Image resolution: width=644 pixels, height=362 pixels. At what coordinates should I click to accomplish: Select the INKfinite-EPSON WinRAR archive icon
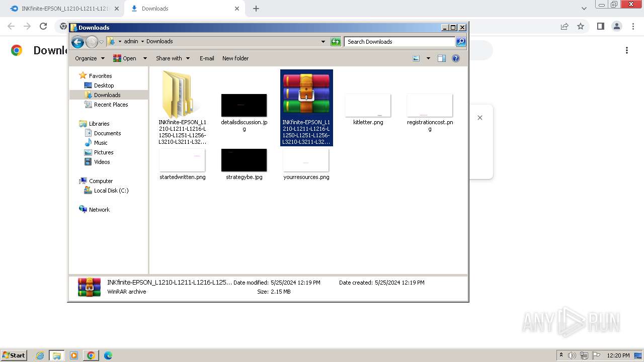click(x=306, y=94)
